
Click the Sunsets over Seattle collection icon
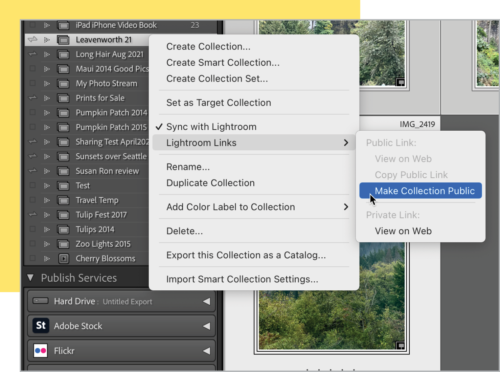pyautogui.click(x=63, y=157)
